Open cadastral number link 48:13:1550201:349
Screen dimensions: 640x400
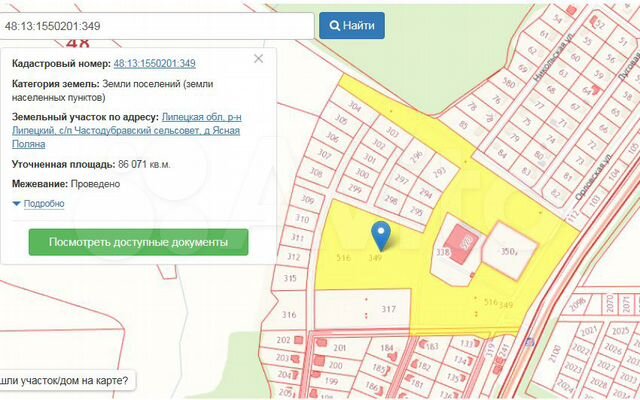pos(161,64)
